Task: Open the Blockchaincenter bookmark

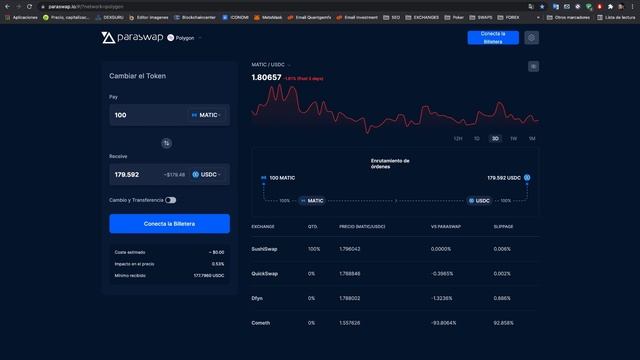Action: (x=195, y=18)
